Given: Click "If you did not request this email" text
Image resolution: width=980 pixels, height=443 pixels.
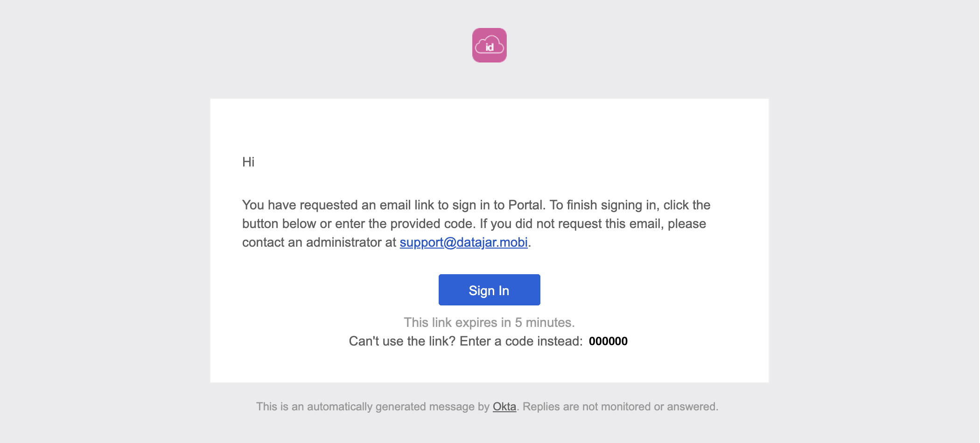Looking at the screenshot, I should point(572,224).
